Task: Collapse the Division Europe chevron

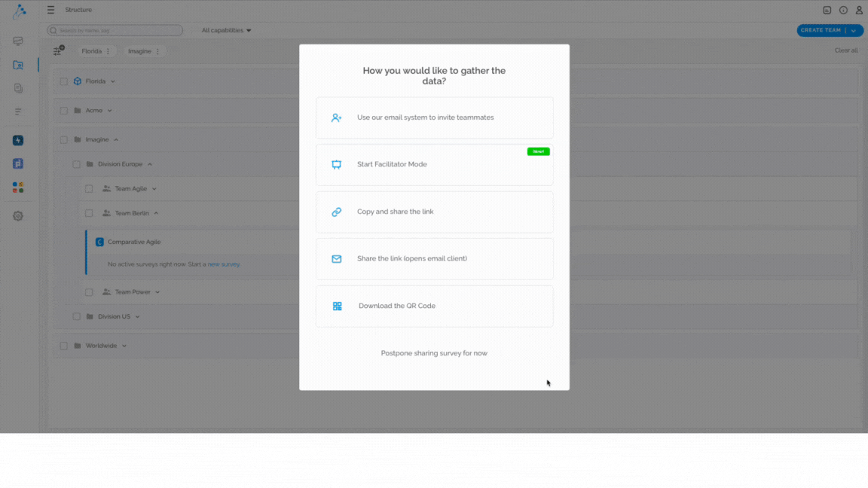Action: pos(150,164)
